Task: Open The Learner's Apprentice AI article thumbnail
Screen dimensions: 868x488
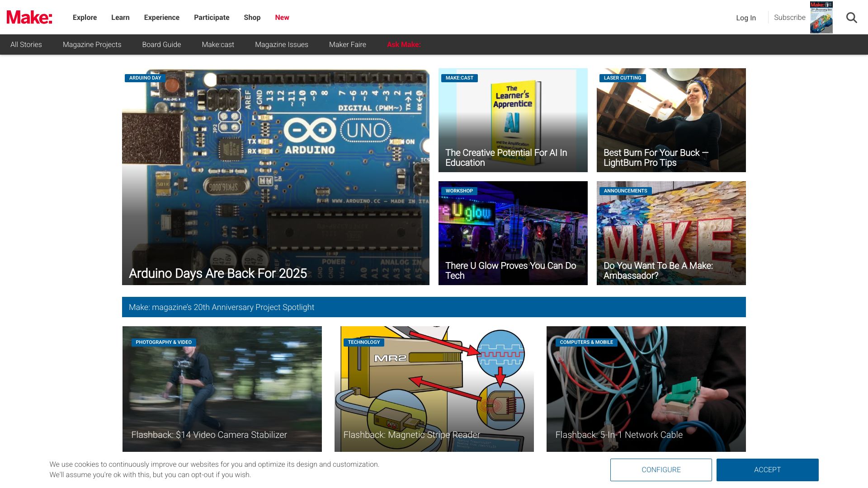Action: tap(513, 120)
